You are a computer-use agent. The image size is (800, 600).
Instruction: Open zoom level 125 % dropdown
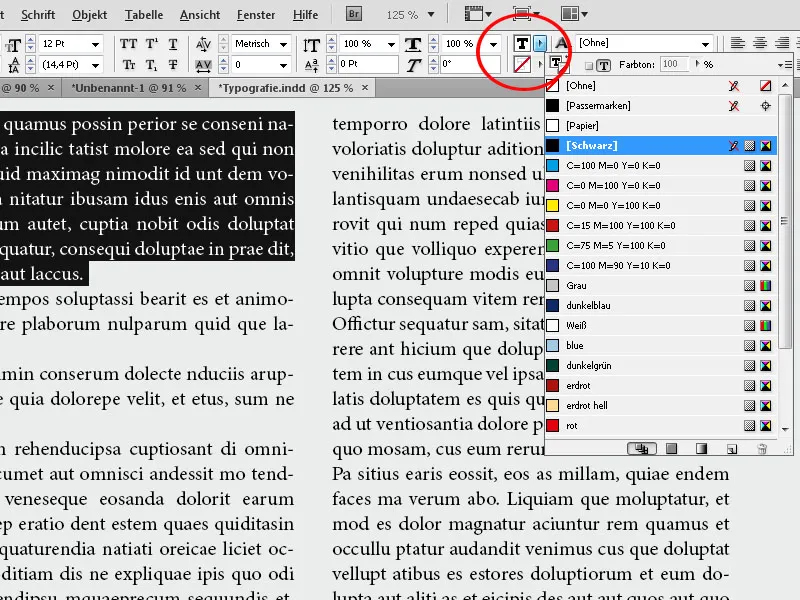point(431,15)
